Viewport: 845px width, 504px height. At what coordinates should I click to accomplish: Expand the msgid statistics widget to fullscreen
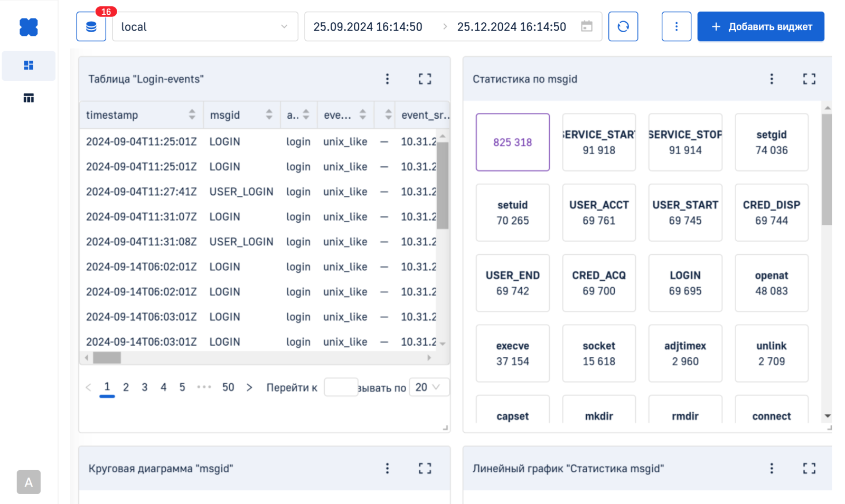point(809,79)
